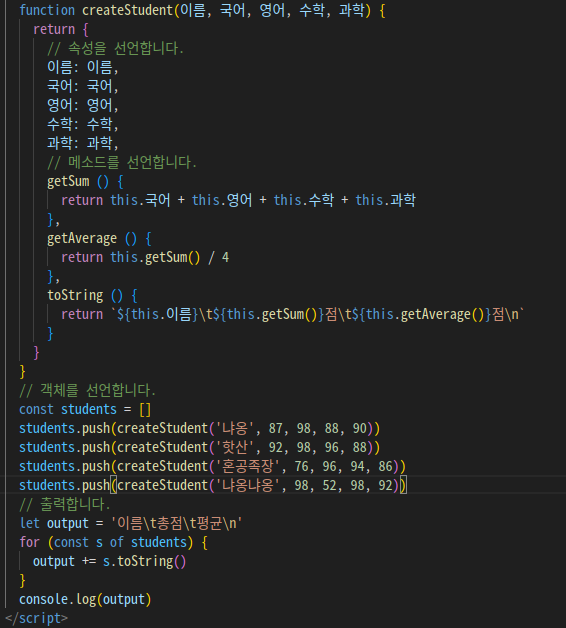
Task: Click the getSum method name
Action: (x=68, y=181)
